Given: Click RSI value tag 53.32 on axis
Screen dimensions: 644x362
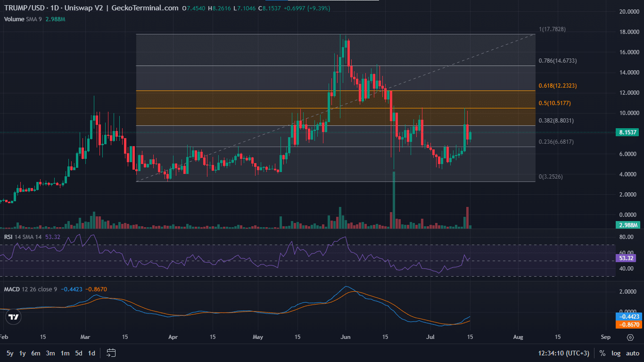Looking at the screenshot, I should point(626,258).
